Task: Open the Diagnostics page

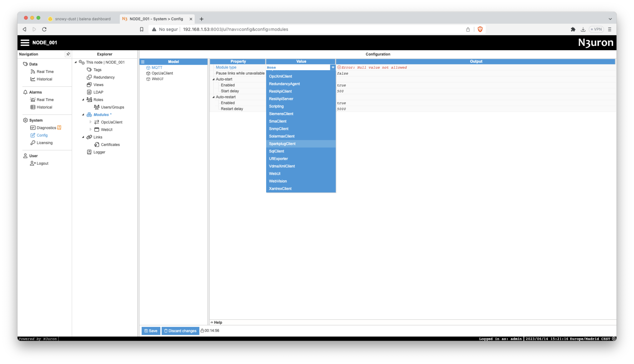Action: tap(46, 128)
